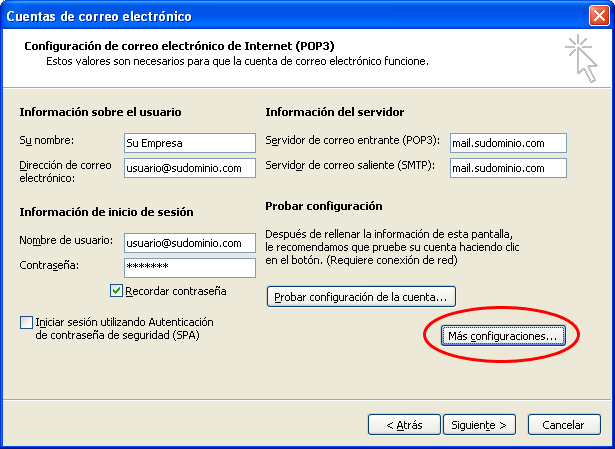Viewport: 615px width, 449px height.
Task: Click the dialog title bar text
Action: coord(100,16)
